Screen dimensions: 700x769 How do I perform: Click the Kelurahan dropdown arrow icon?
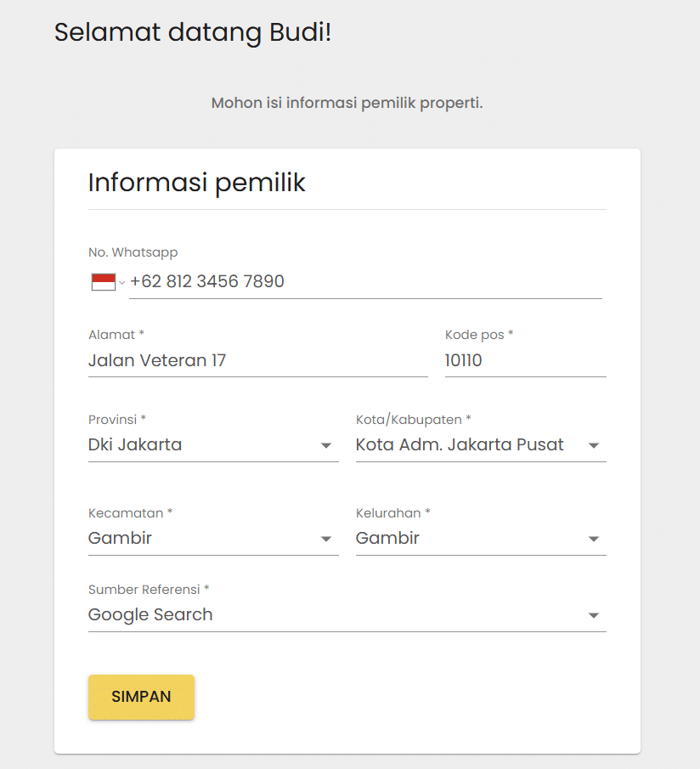pos(593,538)
